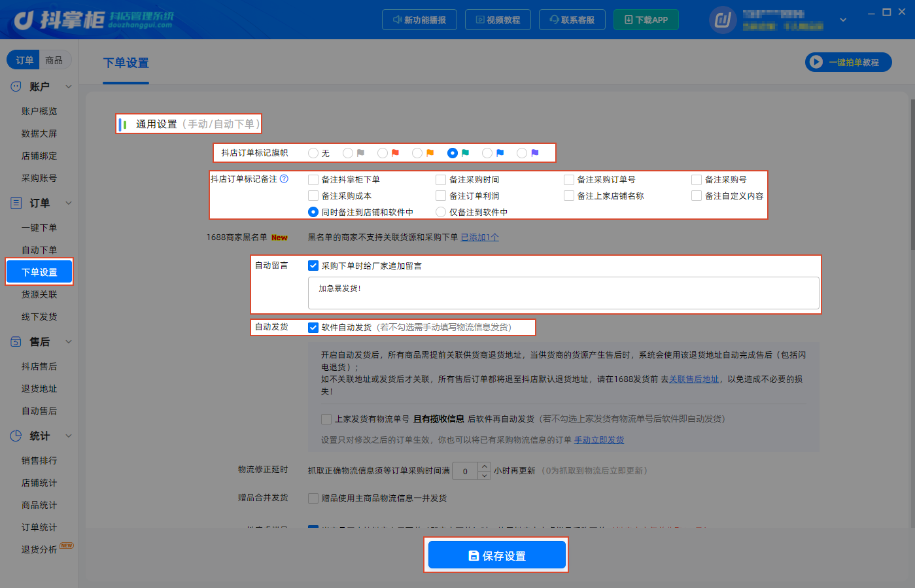Collapse the 售后 sidebar section chevron
The image size is (915, 588).
tap(69, 341)
